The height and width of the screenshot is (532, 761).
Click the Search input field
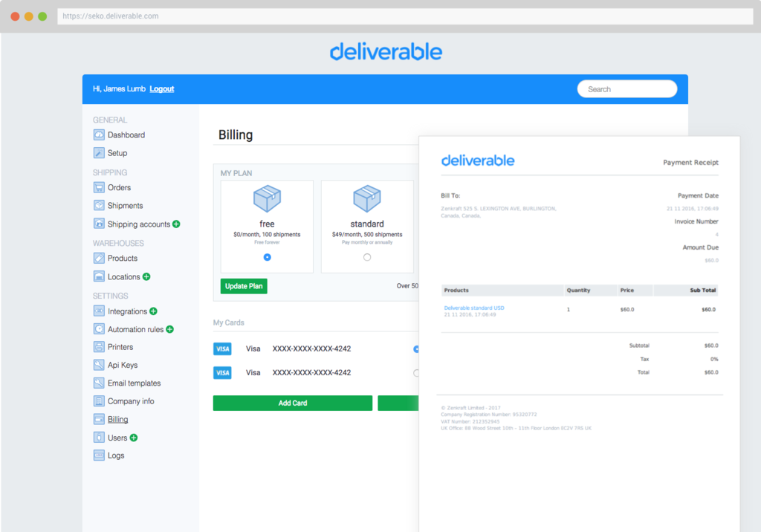(x=627, y=89)
